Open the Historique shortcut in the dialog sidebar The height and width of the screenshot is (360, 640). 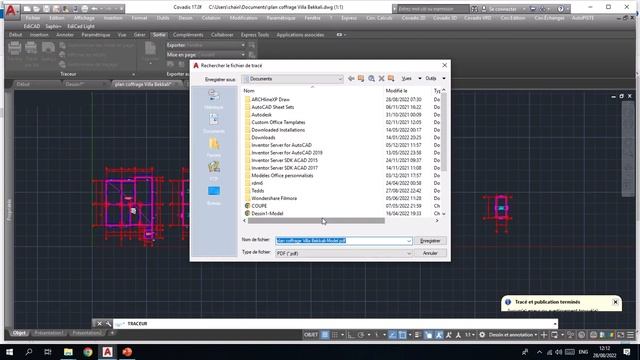[214, 99]
